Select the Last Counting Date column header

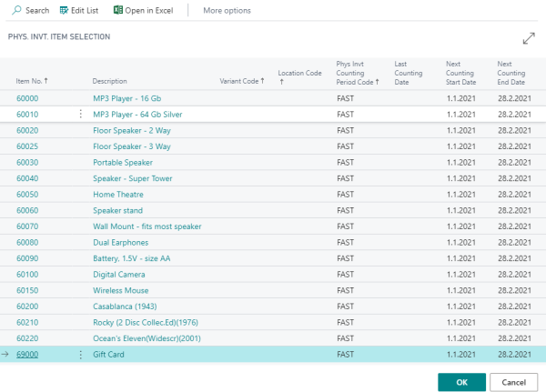click(x=407, y=73)
